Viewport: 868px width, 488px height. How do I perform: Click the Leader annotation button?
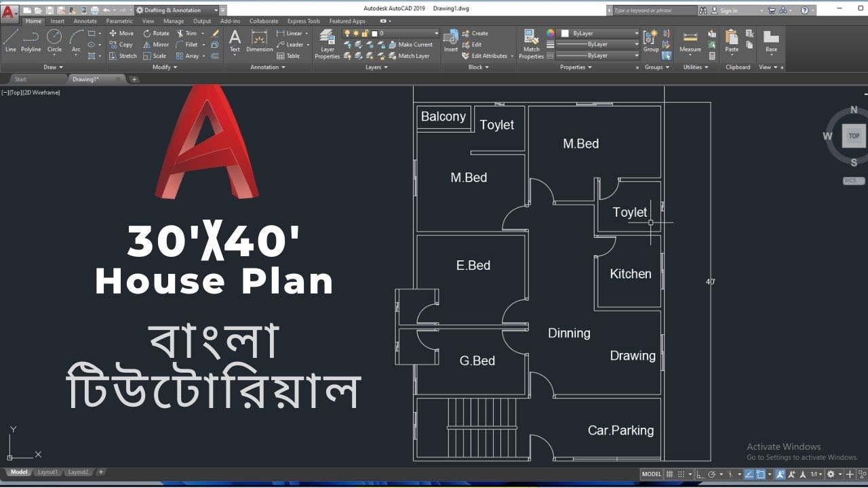(x=293, y=45)
